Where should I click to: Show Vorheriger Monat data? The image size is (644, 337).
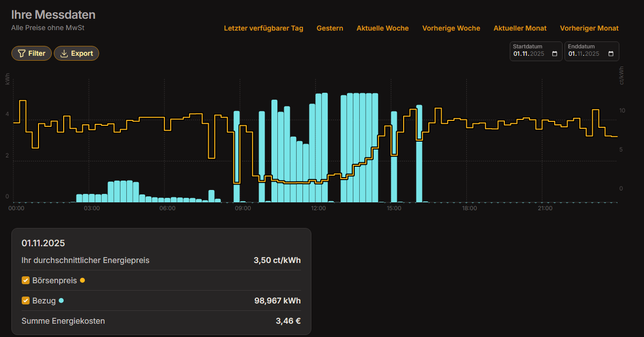pos(589,28)
